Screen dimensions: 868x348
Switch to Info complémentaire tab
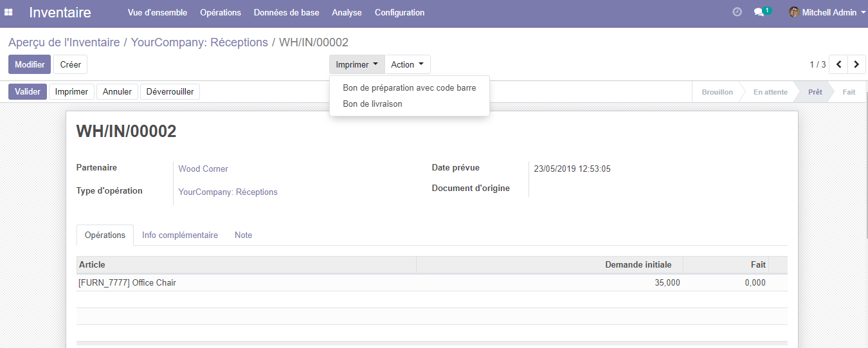(180, 235)
